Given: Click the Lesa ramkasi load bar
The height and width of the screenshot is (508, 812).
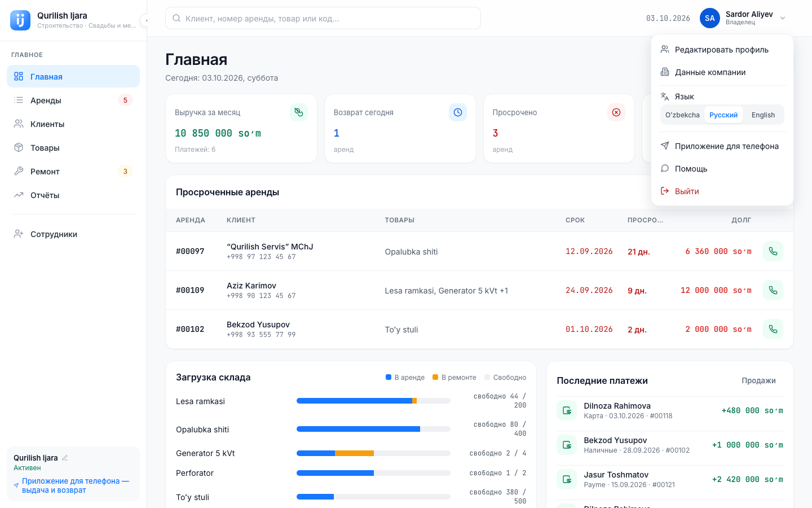Looking at the screenshot, I should [x=373, y=401].
